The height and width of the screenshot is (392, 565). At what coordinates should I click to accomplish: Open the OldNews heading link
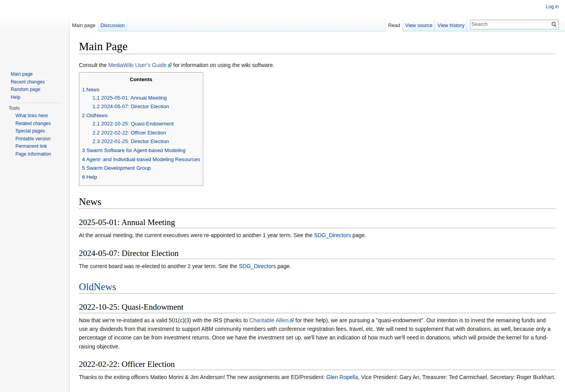click(x=97, y=287)
